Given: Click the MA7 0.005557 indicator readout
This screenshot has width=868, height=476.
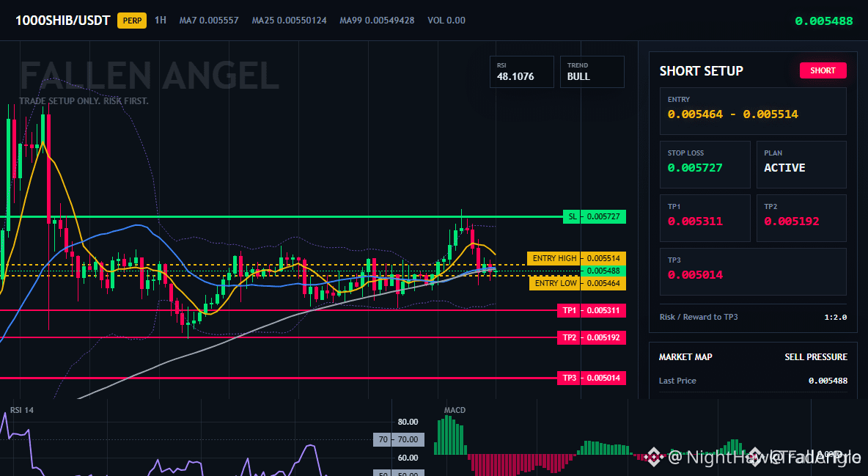Looking at the screenshot, I should pos(209,21).
